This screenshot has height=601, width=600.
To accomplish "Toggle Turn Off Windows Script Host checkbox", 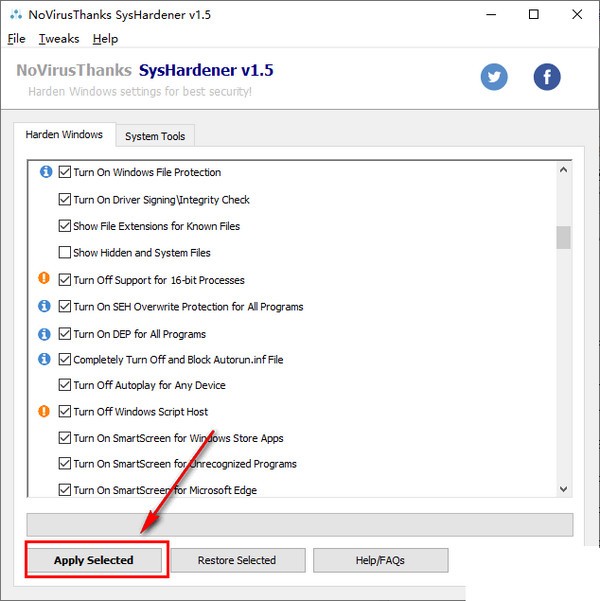I will [64, 412].
